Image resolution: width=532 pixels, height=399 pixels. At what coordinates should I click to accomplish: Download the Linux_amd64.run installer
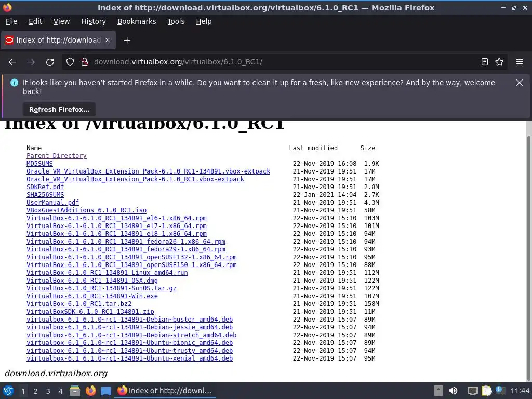click(x=107, y=273)
